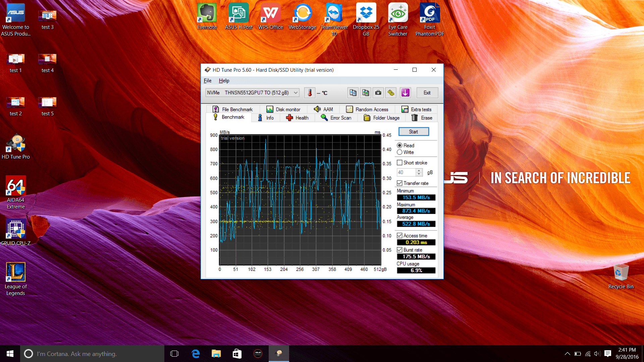Enable the Short stroke checkbox
The width and height of the screenshot is (644, 362).
[x=399, y=163]
